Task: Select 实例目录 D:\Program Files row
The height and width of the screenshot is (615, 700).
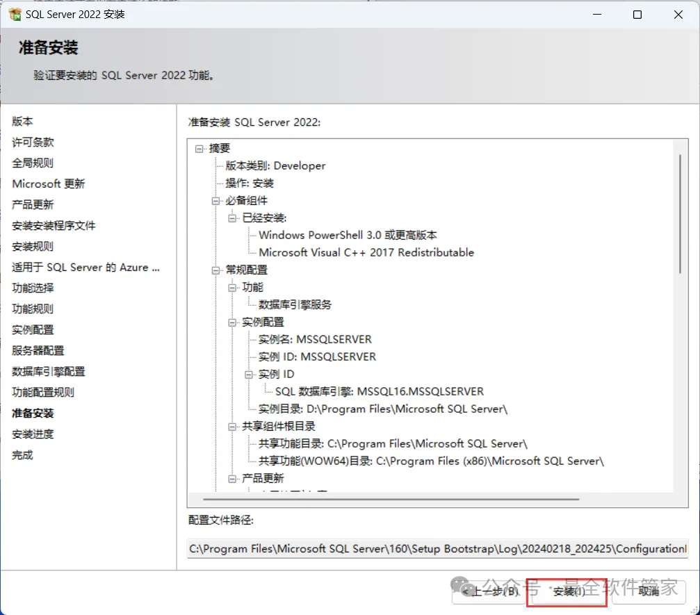Action: [383, 410]
